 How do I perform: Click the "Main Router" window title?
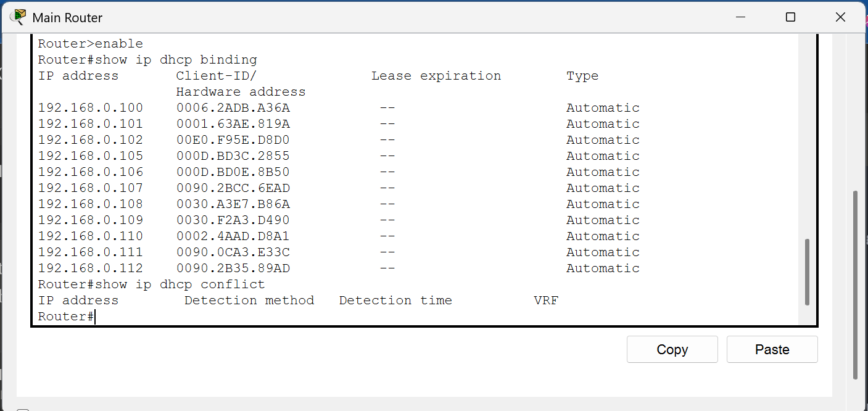[x=67, y=18]
